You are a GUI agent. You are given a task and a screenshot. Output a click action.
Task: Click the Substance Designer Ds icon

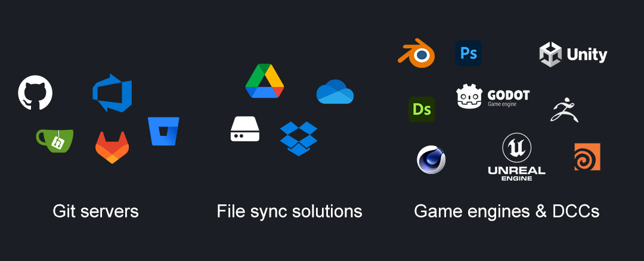(422, 110)
